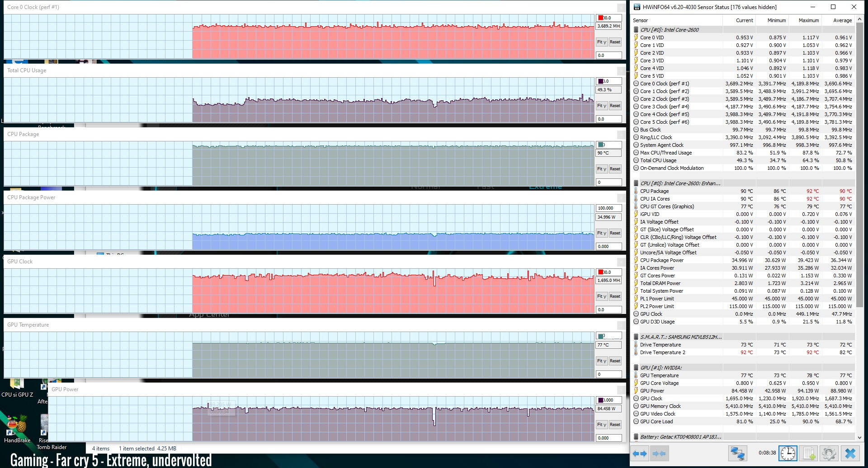Click the red color swatch in Core 0 Clock graph
The width and height of the screenshot is (868, 468).
tap(601, 18)
